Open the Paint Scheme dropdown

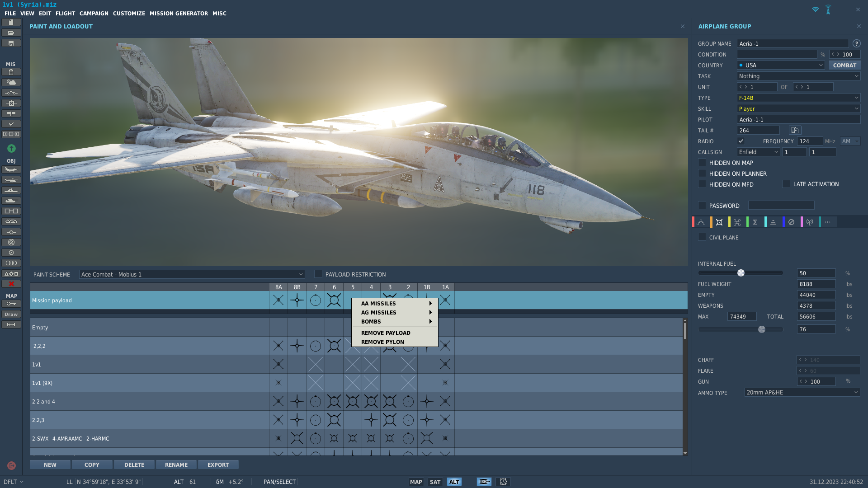[192, 274]
